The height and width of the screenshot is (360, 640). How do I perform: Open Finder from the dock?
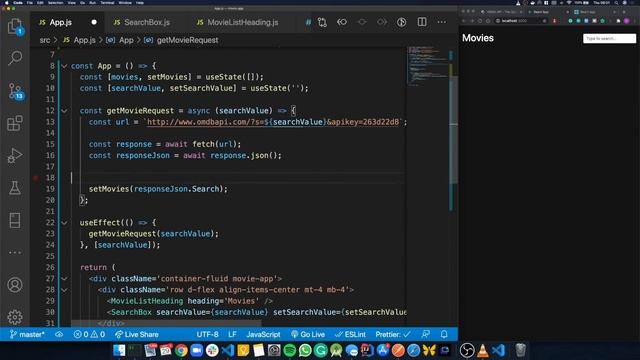(119, 350)
